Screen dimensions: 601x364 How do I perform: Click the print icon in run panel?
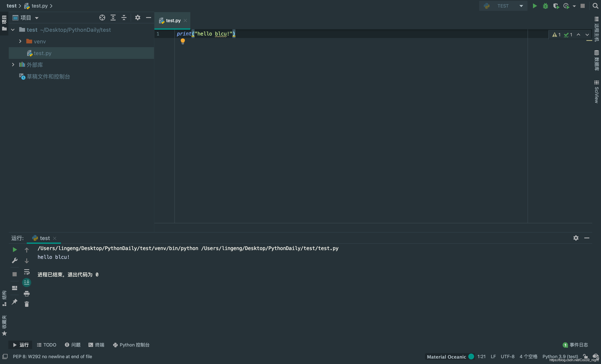coord(27,293)
